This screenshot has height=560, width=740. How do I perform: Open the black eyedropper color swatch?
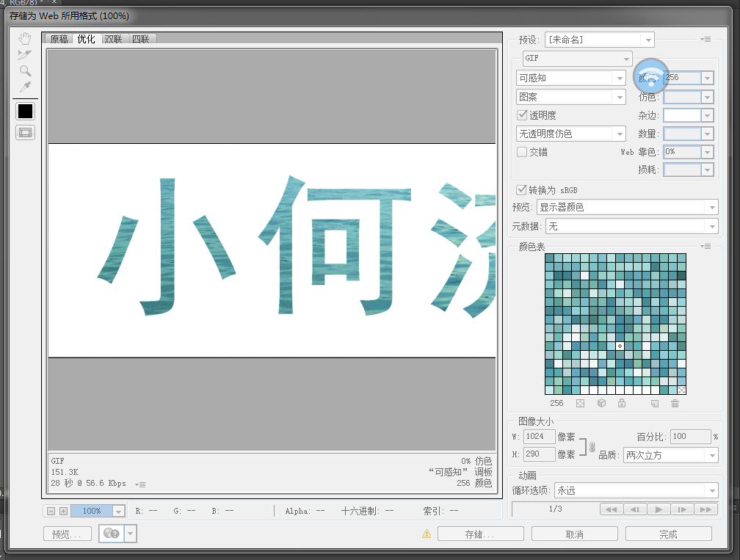26,112
